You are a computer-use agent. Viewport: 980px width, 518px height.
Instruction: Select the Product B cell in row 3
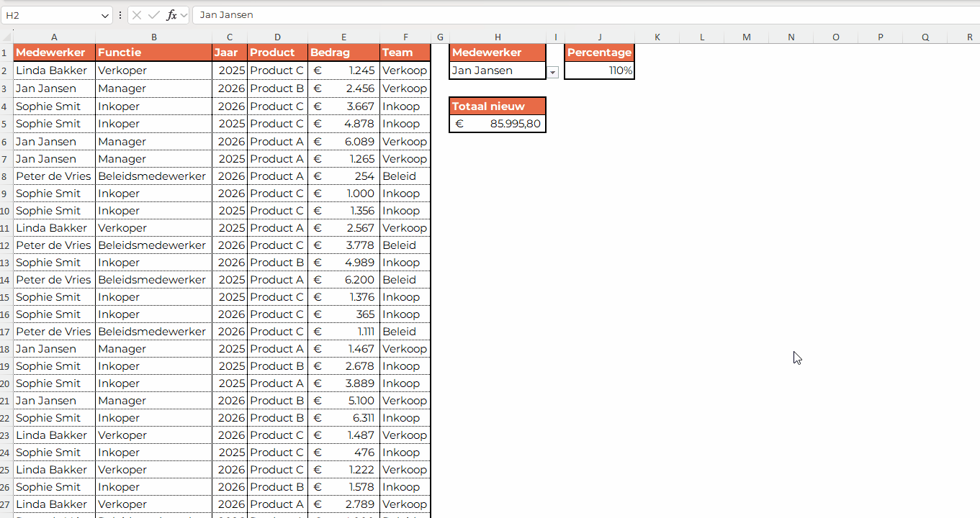[x=277, y=88]
